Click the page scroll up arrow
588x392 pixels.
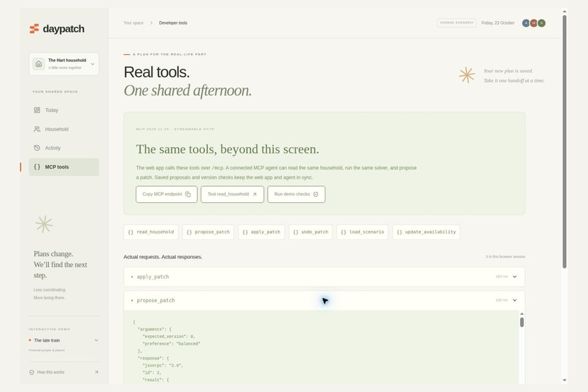[565, 12]
